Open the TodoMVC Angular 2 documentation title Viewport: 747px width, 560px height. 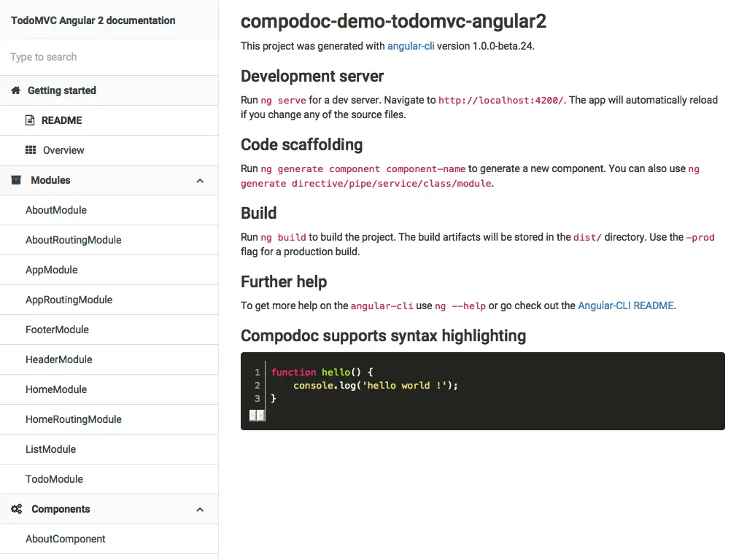coord(93,20)
